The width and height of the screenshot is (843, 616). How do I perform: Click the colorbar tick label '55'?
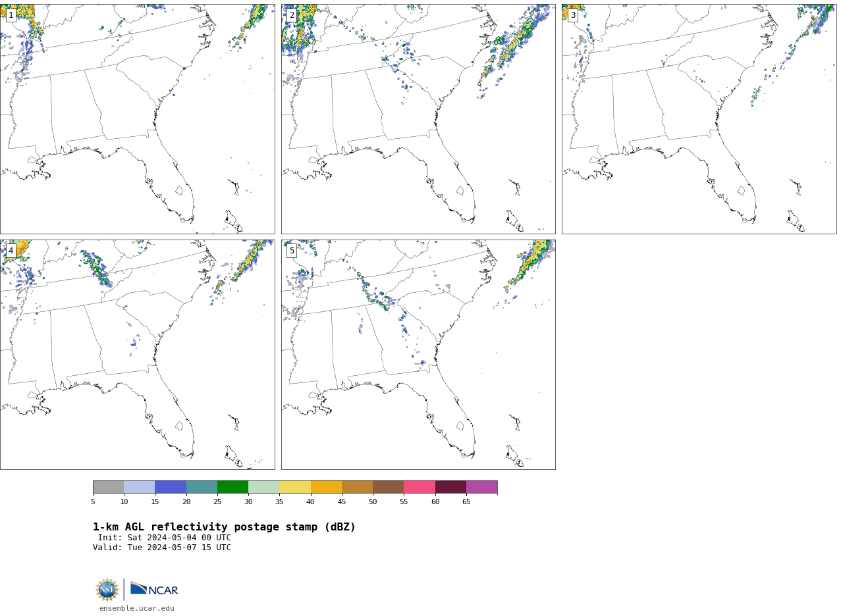pos(404,502)
